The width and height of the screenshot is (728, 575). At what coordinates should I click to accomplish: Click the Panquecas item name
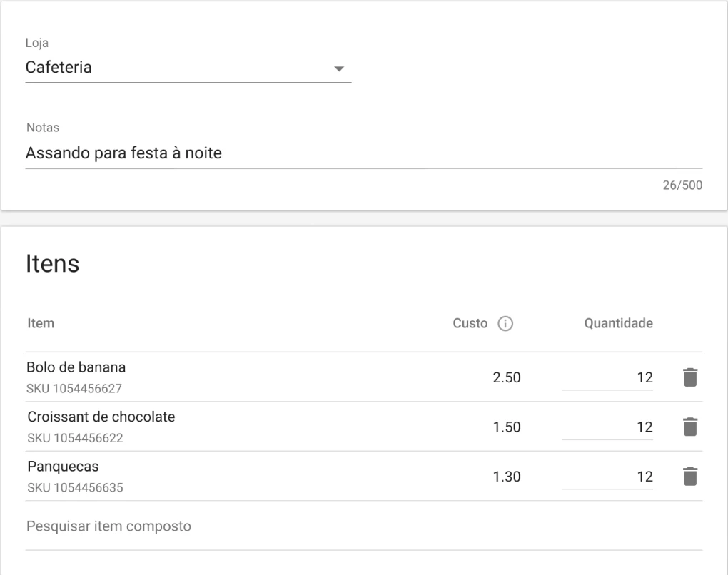63,467
